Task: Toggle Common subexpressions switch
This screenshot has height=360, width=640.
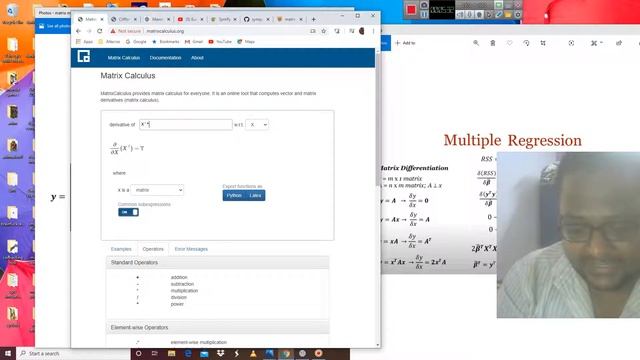Action: [x=129, y=212]
